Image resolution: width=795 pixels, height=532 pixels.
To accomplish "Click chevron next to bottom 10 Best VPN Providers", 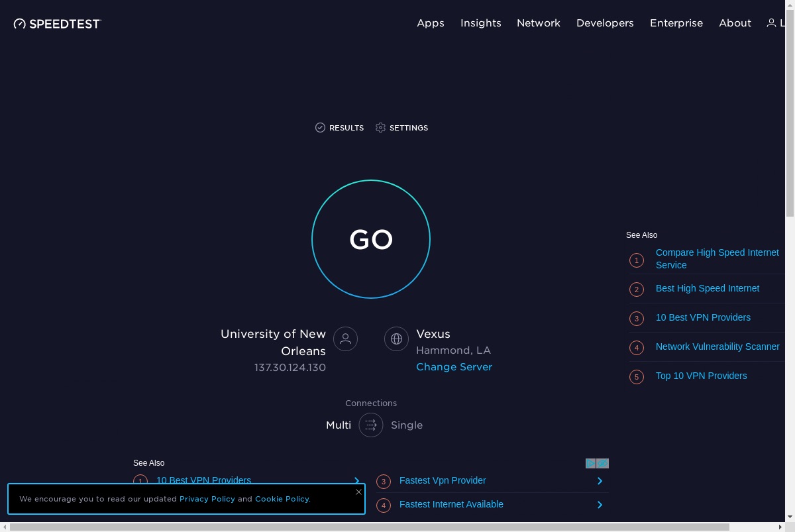I will (356, 480).
